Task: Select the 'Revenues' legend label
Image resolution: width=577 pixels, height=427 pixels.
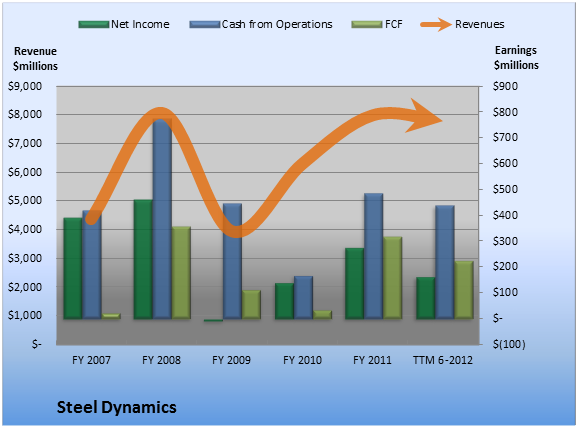Action: click(479, 24)
